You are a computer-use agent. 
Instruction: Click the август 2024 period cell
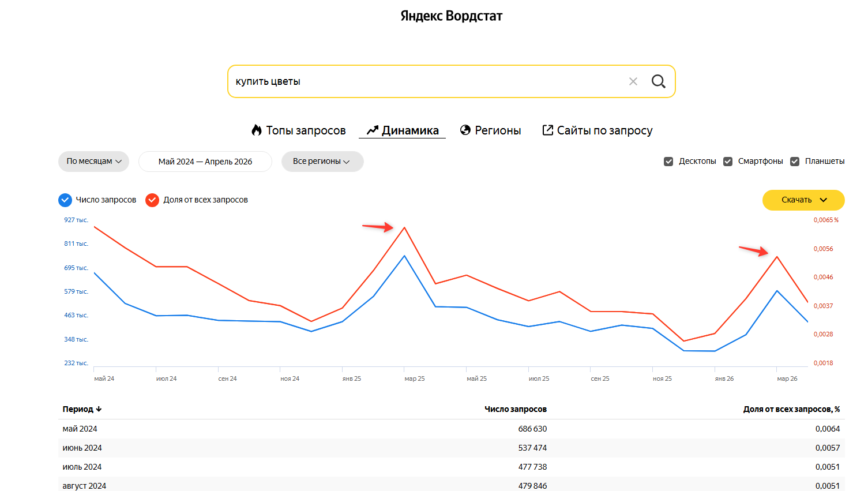click(x=85, y=486)
